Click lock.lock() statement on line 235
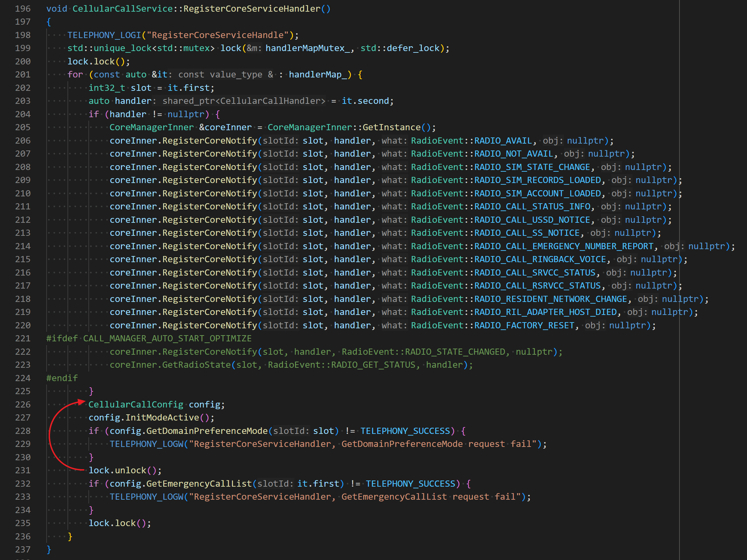 pos(119,523)
